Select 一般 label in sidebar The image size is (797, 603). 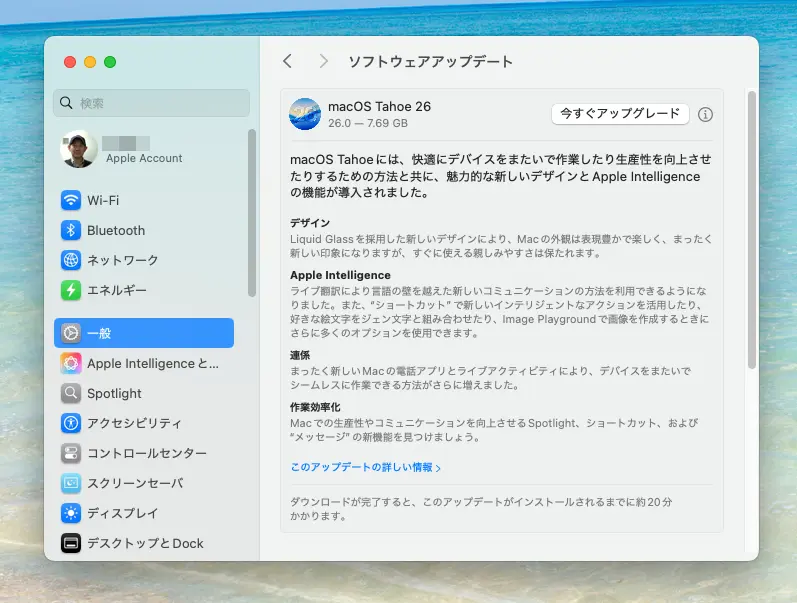[99, 333]
